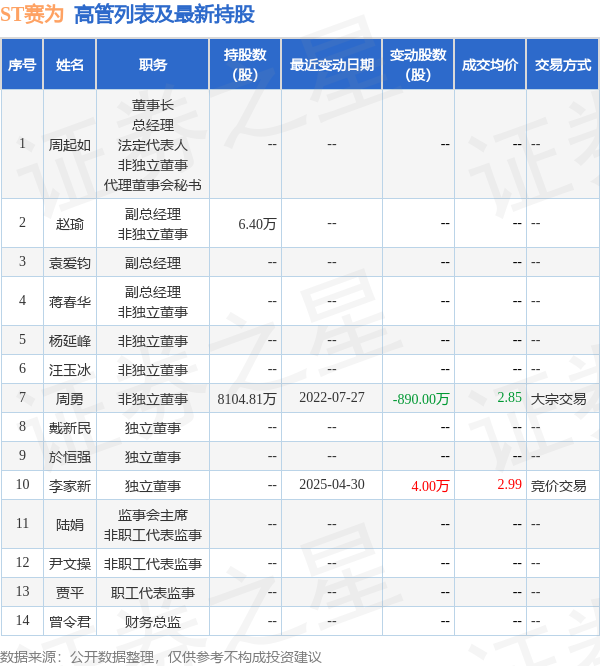Click the holding value '8104.81万'
600x666 pixels.
pyautogui.click(x=247, y=398)
